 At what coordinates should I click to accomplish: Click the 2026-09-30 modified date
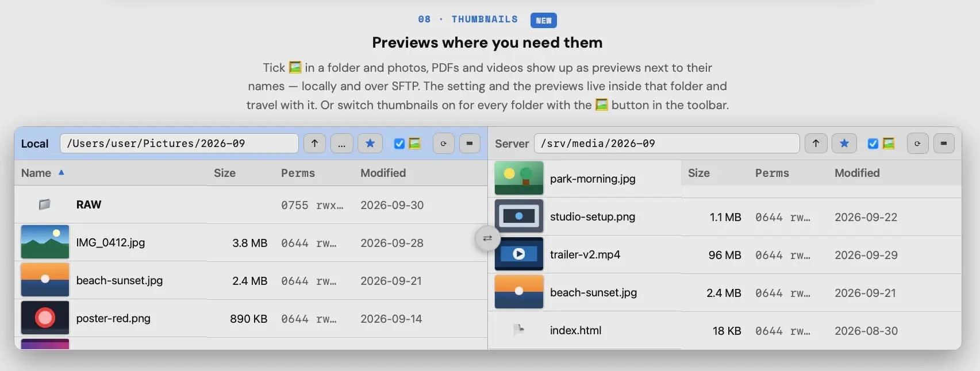(392, 205)
